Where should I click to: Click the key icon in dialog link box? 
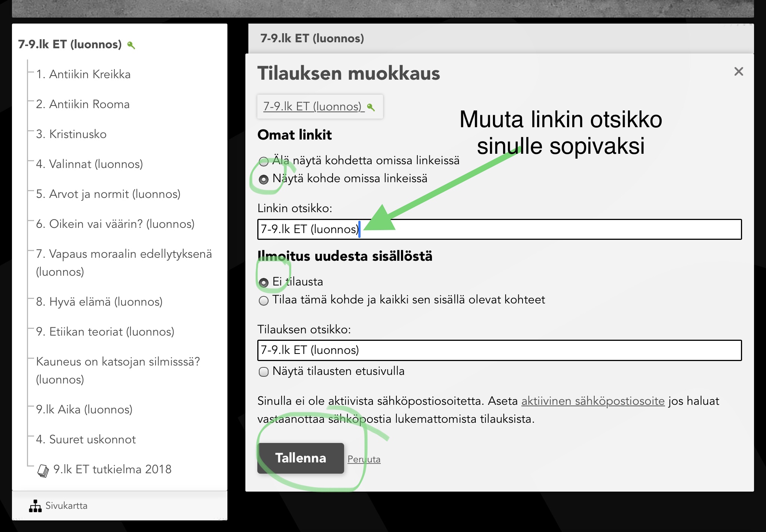pyautogui.click(x=371, y=107)
